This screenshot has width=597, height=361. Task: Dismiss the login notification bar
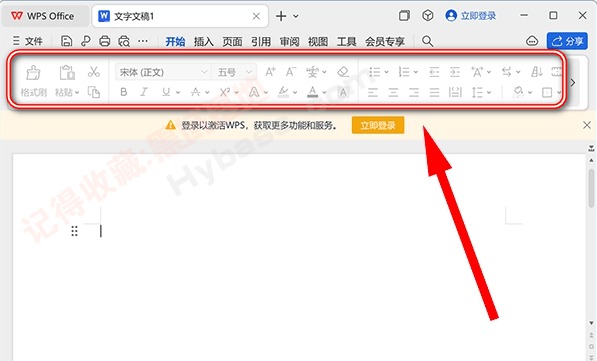click(x=587, y=125)
